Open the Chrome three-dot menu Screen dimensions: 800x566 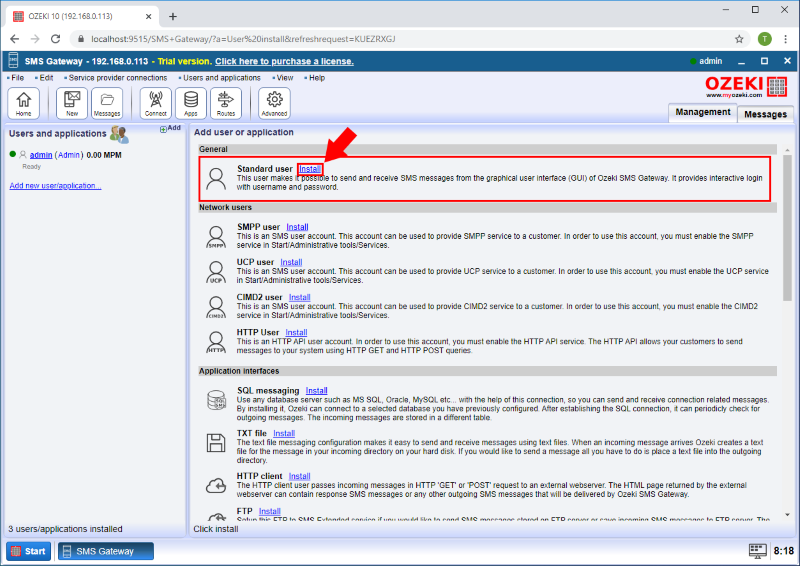[785, 39]
